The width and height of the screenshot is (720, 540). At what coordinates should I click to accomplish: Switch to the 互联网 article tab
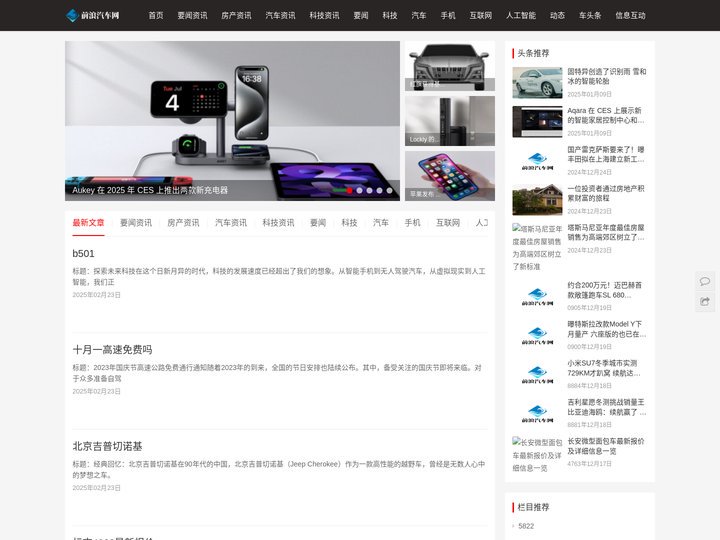[x=448, y=223]
